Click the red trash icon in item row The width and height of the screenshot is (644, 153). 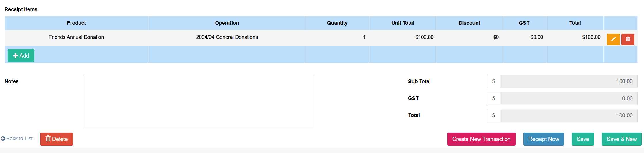click(628, 39)
